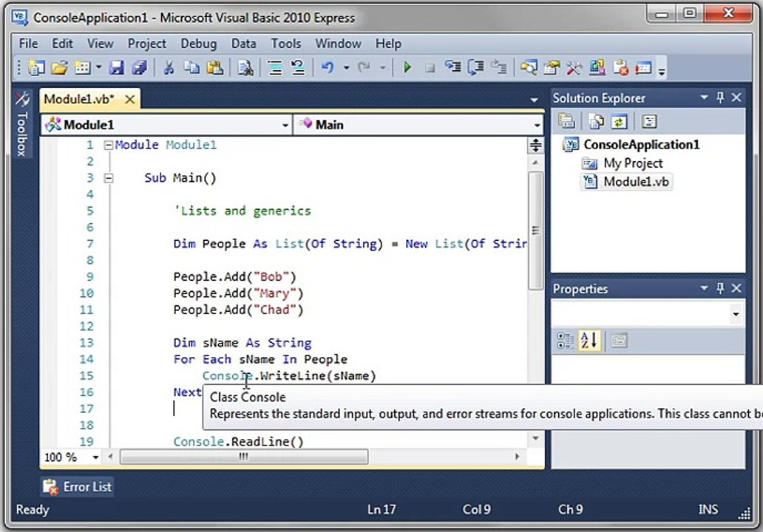Click the Step Into toolbar icon

click(x=453, y=67)
